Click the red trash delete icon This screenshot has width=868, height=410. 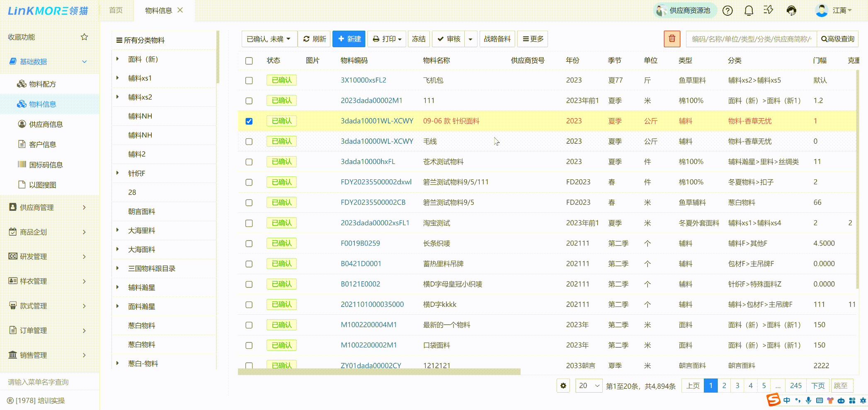(x=672, y=39)
